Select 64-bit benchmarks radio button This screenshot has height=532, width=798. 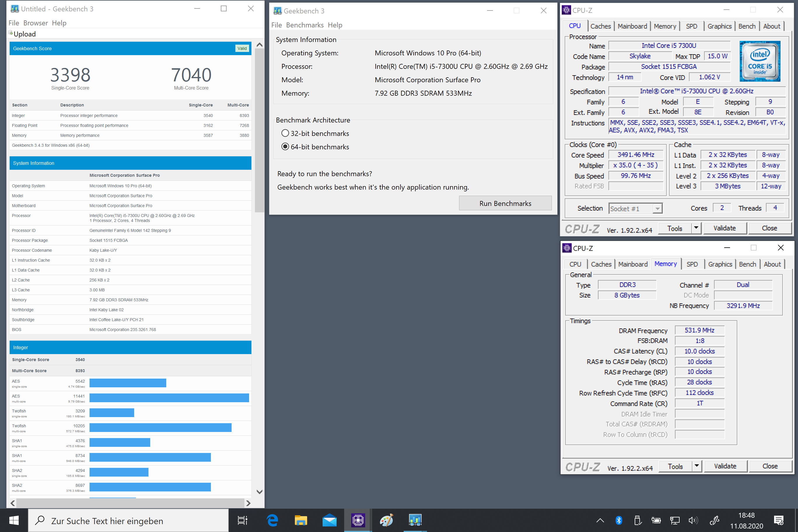[285, 147]
